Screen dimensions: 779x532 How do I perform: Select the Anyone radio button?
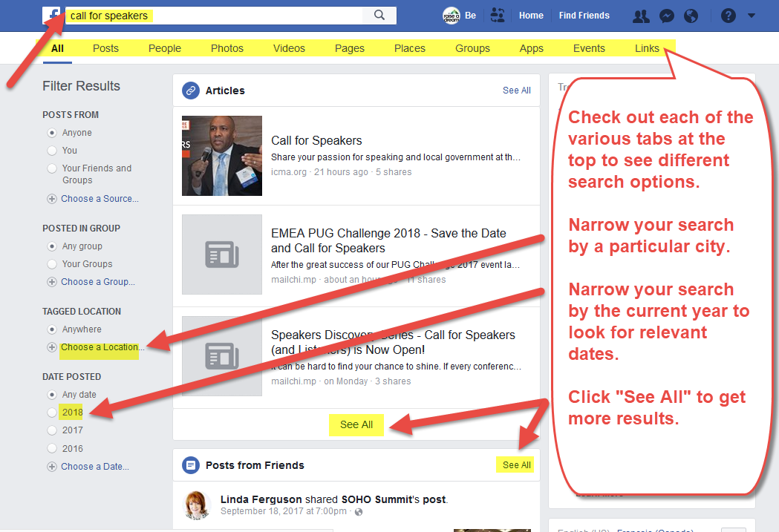pyautogui.click(x=52, y=133)
